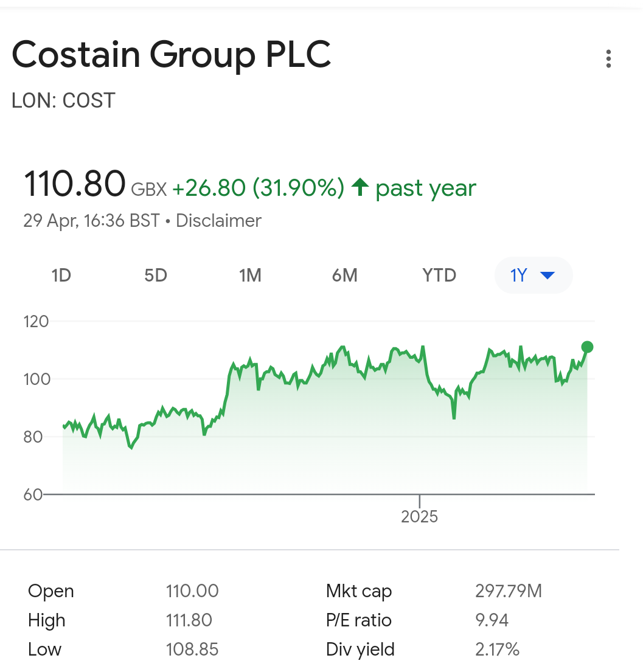
Task: Open the Disclaimer link
Action: (x=218, y=221)
